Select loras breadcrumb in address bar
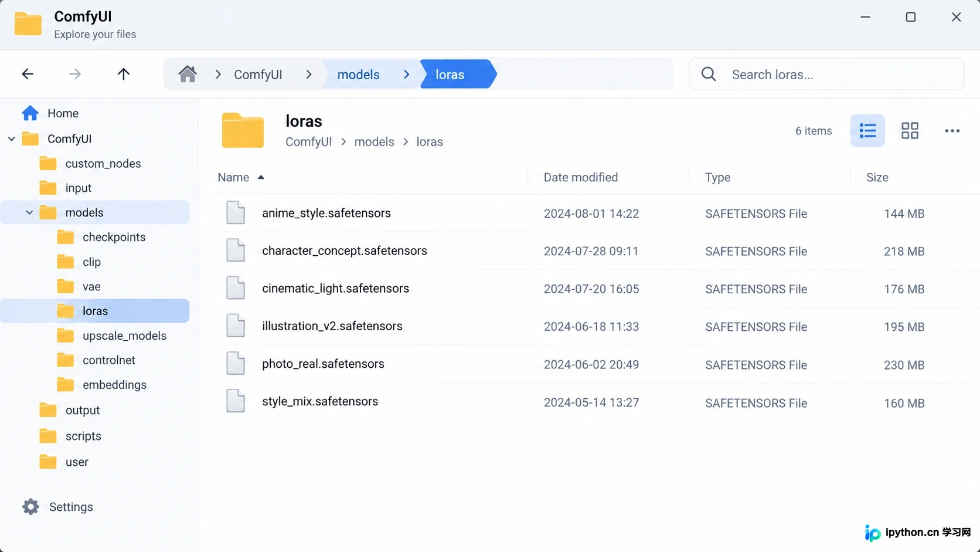Viewport: 980px width, 552px height. point(450,74)
